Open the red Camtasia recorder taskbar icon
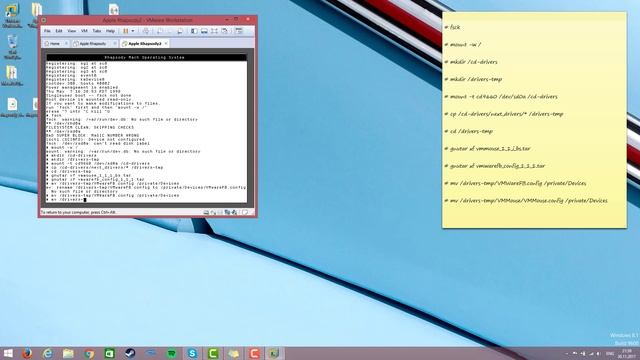 coord(254,353)
